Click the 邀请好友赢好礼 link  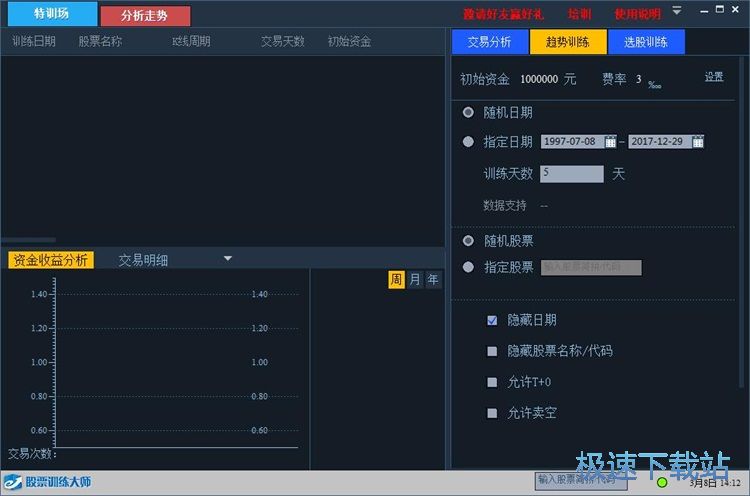click(503, 14)
